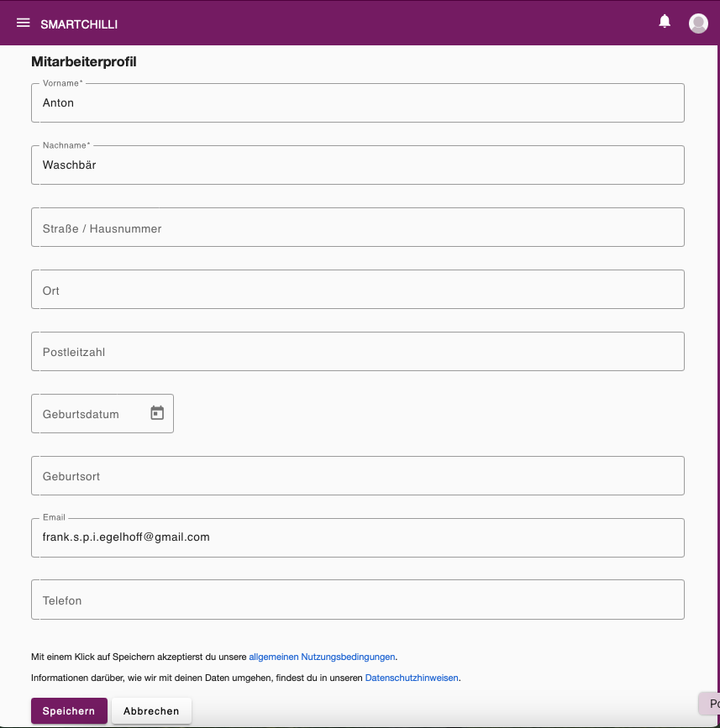Click the Postleitzahl input field
The height and width of the screenshot is (728, 720).
point(358,352)
